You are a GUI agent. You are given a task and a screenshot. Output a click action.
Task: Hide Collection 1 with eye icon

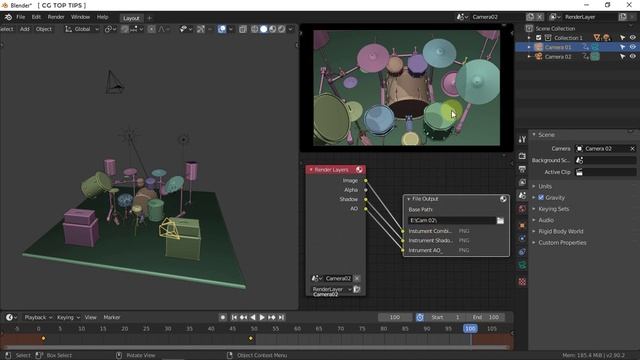click(x=632, y=38)
